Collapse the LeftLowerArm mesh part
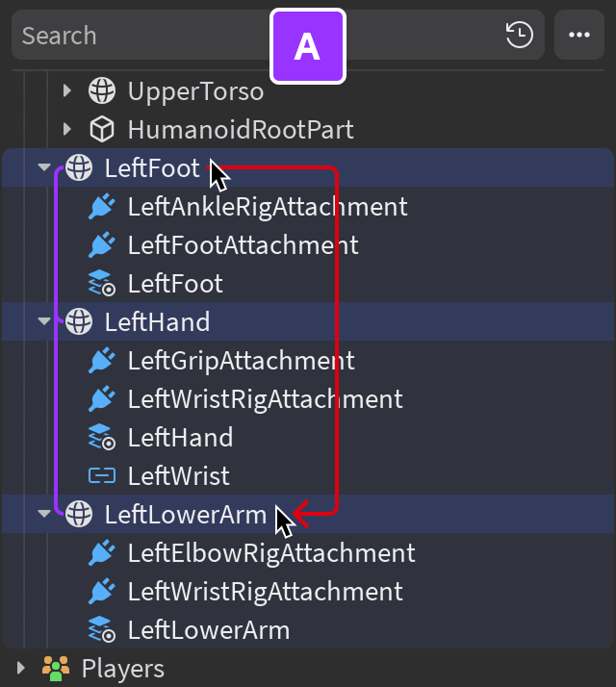Screen dimensions: 616x687 43,515
